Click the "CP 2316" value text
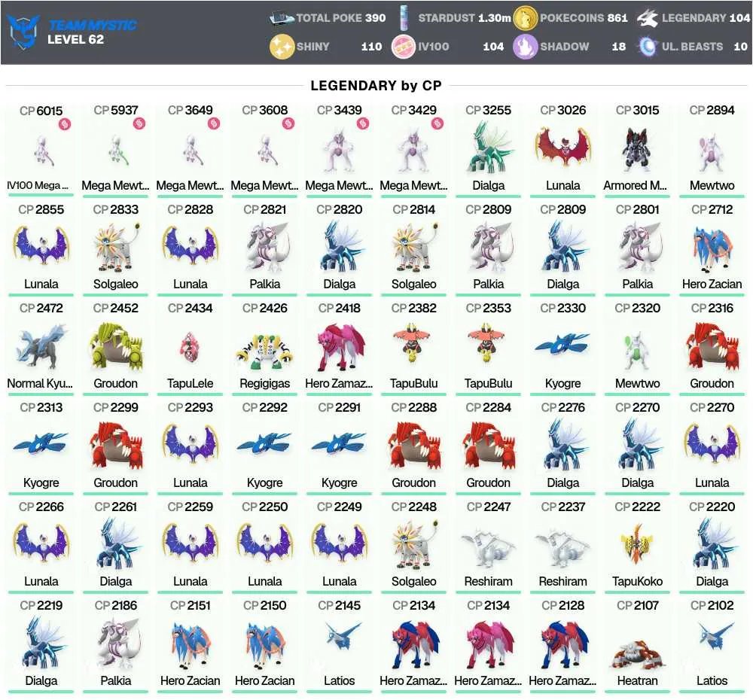This screenshot has width=753, height=700. [x=712, y=308]
